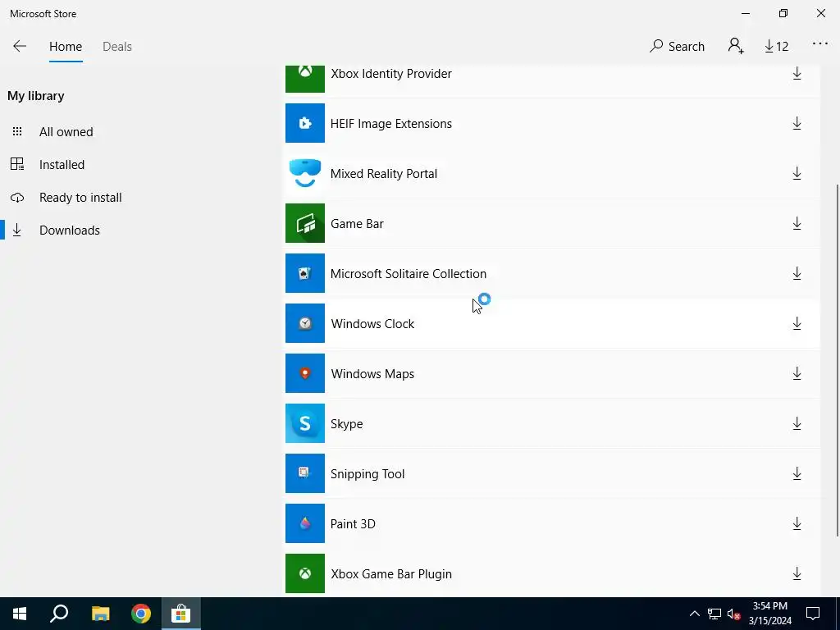Open the muted volume tray icon
Image resolution: width=840 pixels, height=630 pixels.
tap(734, 614)
